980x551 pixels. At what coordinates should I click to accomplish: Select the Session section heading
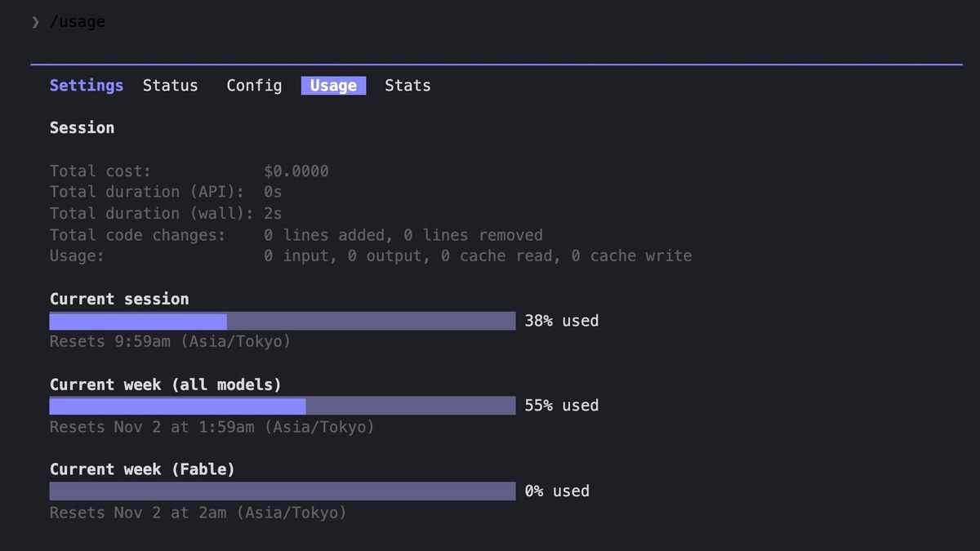coord(82,128)
